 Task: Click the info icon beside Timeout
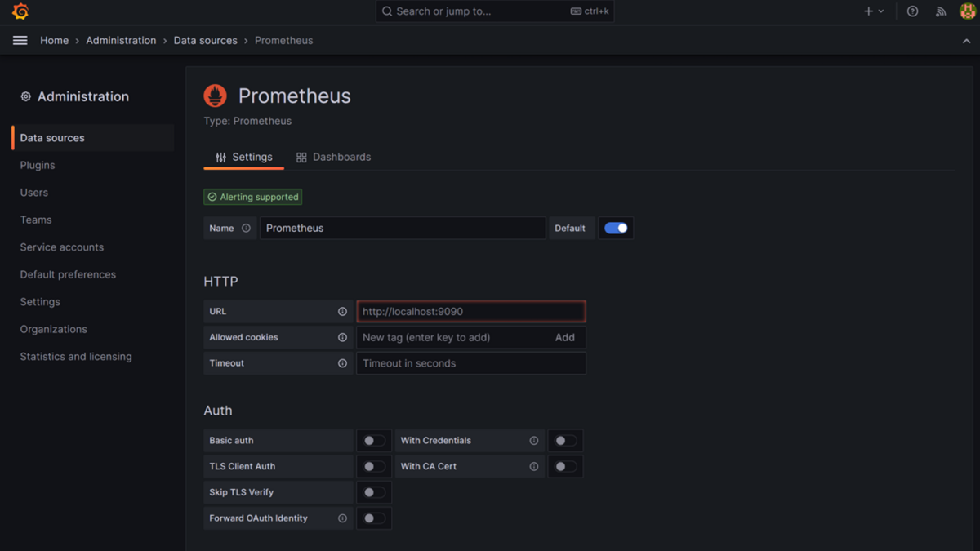(342, 363)
